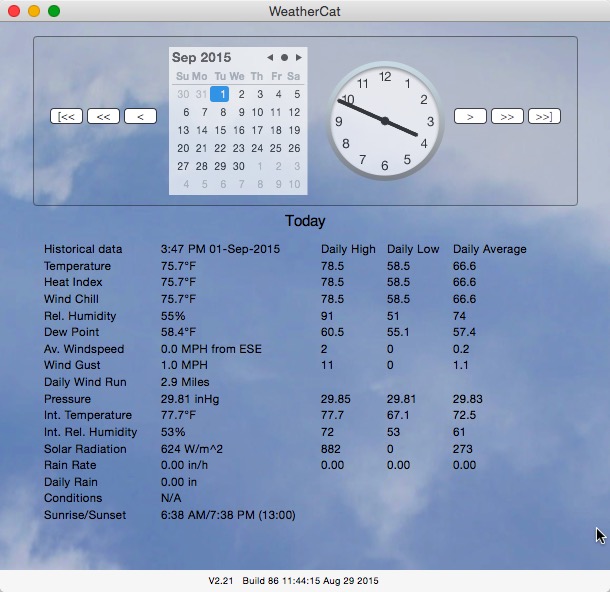Click the Wind Gust 1.0 MPH value
Screen dimensions: 610x592
pos(184,365)
